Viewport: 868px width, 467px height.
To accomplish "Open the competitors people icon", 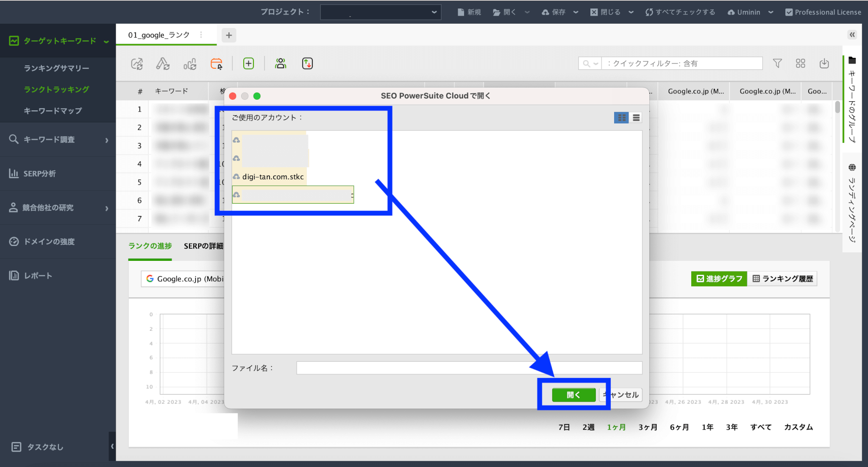I will [x=281, y=64].
